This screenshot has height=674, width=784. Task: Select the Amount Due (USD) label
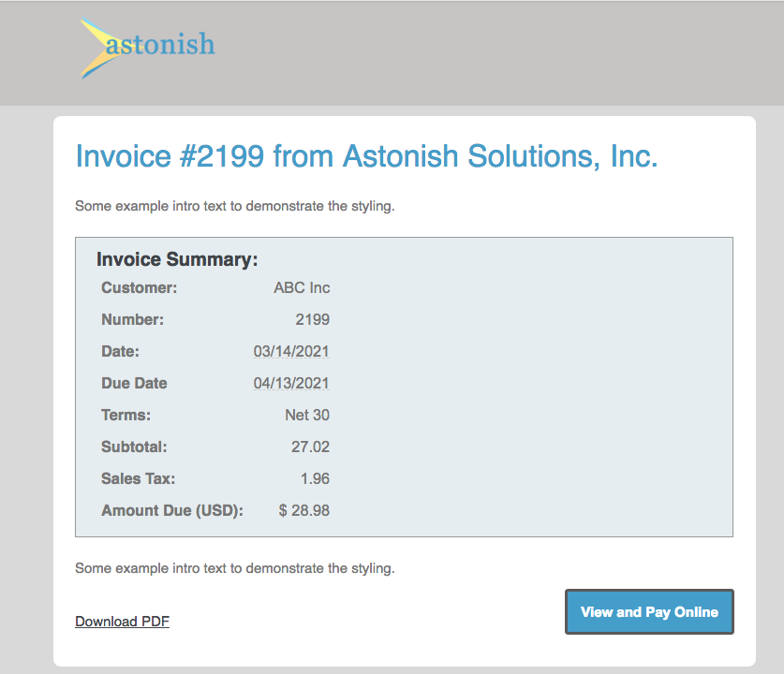click(x=171, y=510)
